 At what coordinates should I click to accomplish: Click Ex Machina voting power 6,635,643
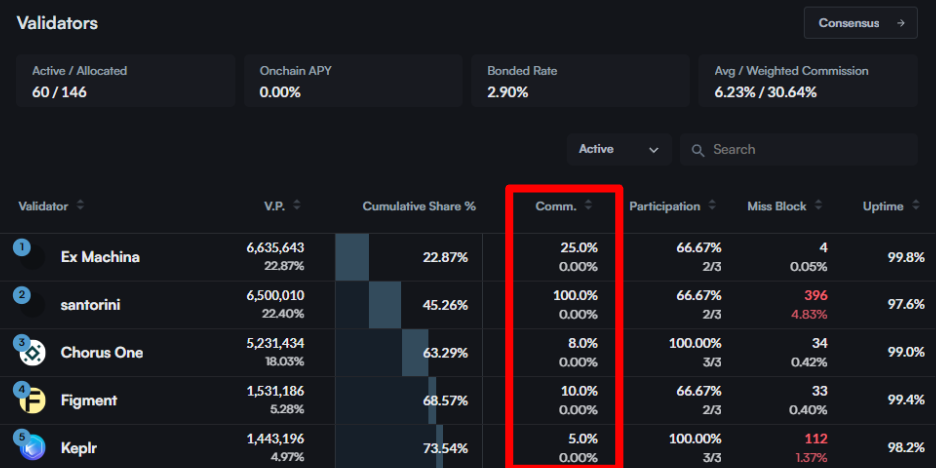[275, 248]
